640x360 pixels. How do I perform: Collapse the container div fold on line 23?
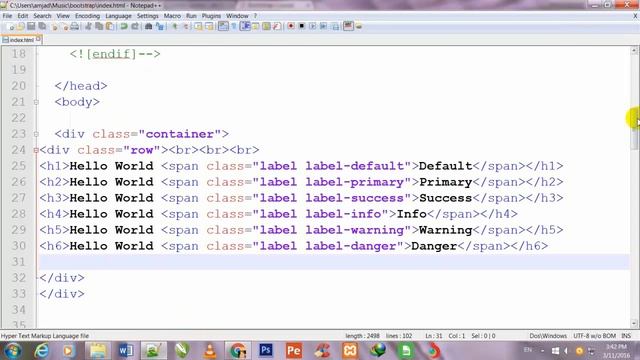coord(36,134)
